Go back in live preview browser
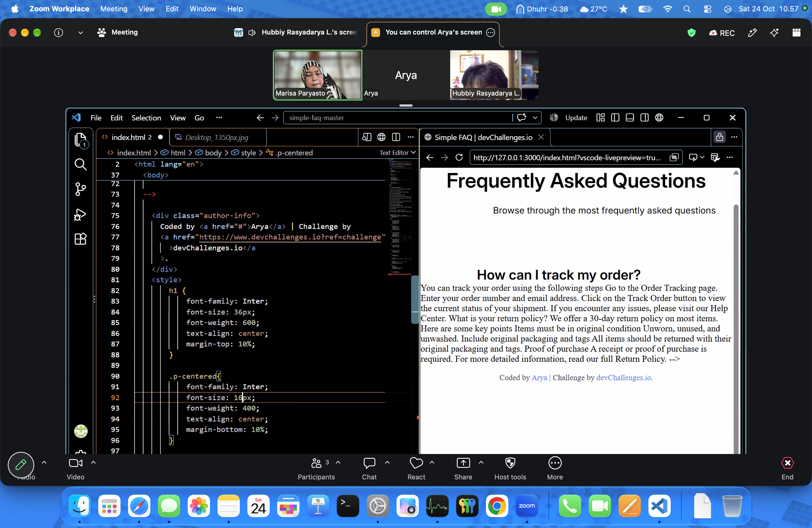The image size is (812, 528). coord(429,157)
